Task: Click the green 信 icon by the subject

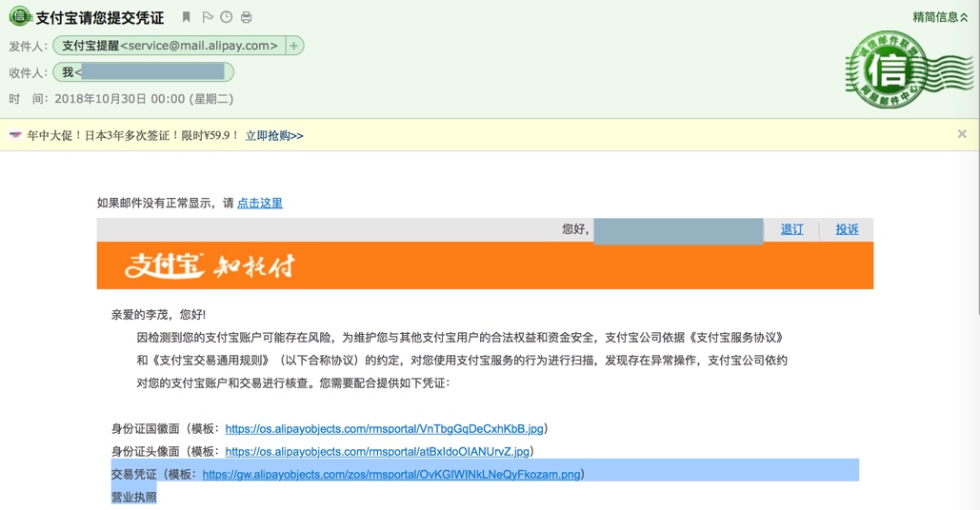Action: (x=20, y=17)
